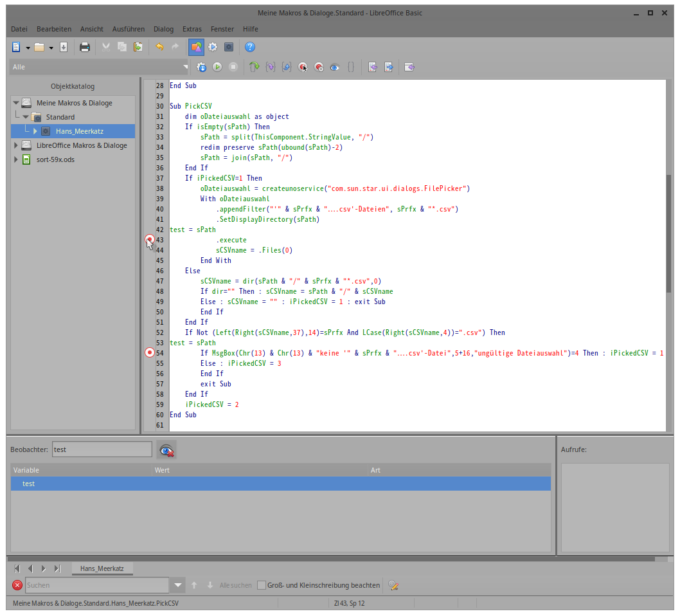
Task: Select the Hans_Meerkatz module tab
Action: click(102, 568)
